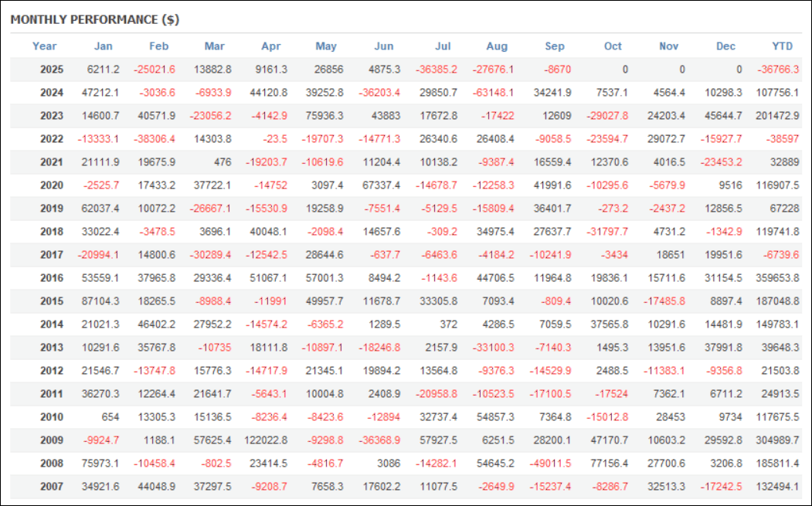Click the YTD column header
The width and height of the screenshot is (812, 506).
[x=782, y=46]
